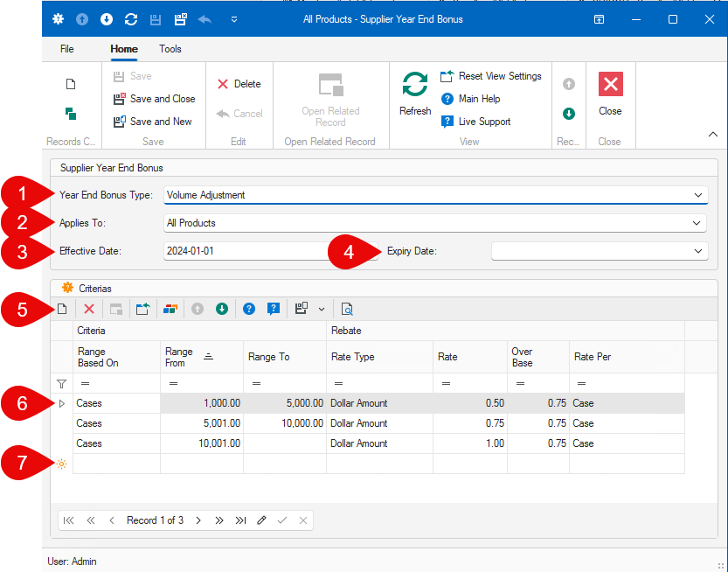Click the new record icon in Criterias toolbar
728x572 pixels.
62,309
